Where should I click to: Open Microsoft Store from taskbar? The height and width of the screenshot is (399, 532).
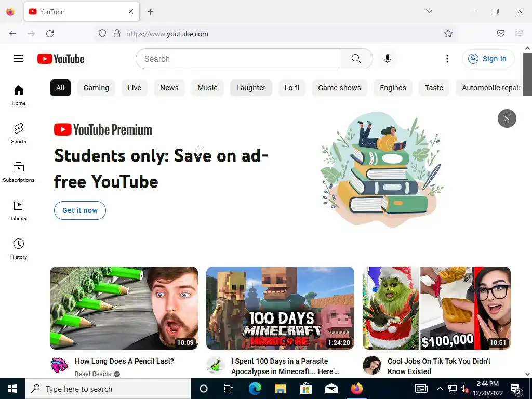(305, 389)
